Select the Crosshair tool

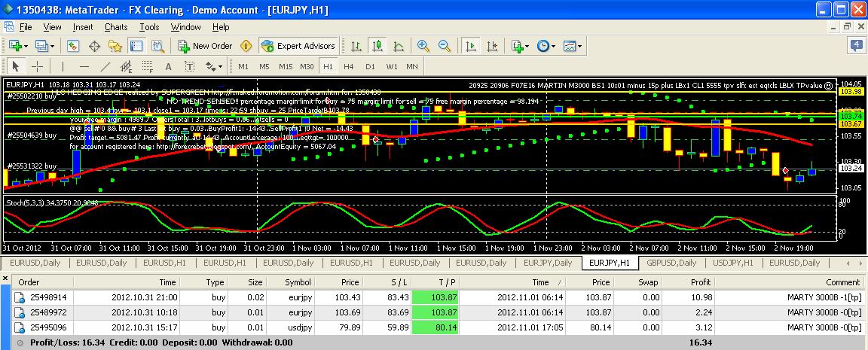(37, 66)
